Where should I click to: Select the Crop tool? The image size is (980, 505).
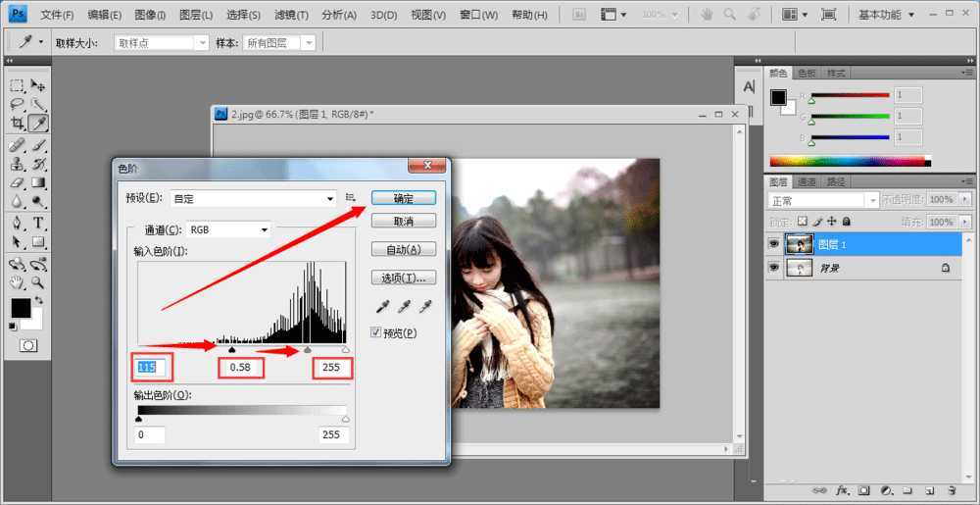click(x=18, y=124)
